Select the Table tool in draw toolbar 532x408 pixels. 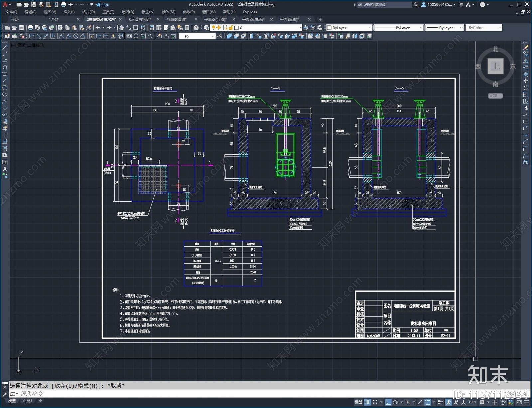[x=5, y=162]
